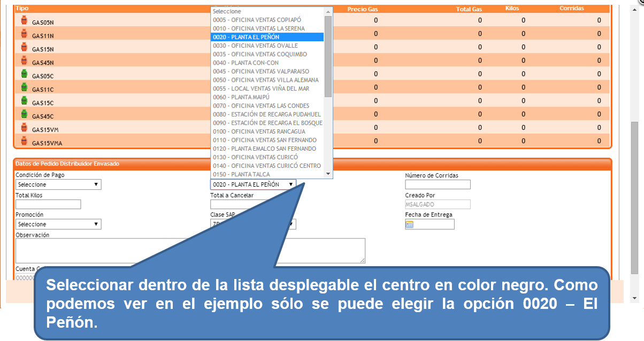Choose 0140 - OFICINA VENTAS CURICÓ CENTRO
644x341 pixels.
tap(267, 165)
